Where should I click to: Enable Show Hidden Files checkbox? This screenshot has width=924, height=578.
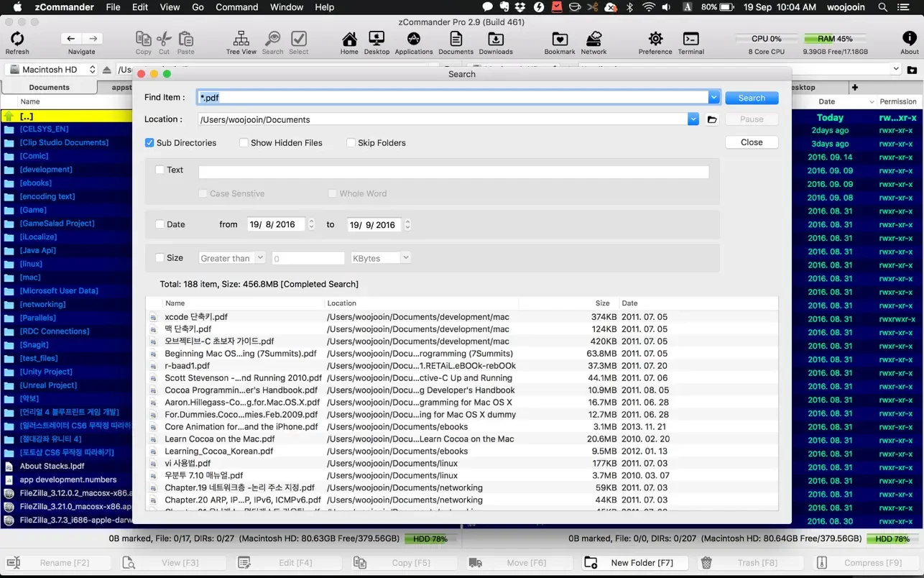pos(244,143)
